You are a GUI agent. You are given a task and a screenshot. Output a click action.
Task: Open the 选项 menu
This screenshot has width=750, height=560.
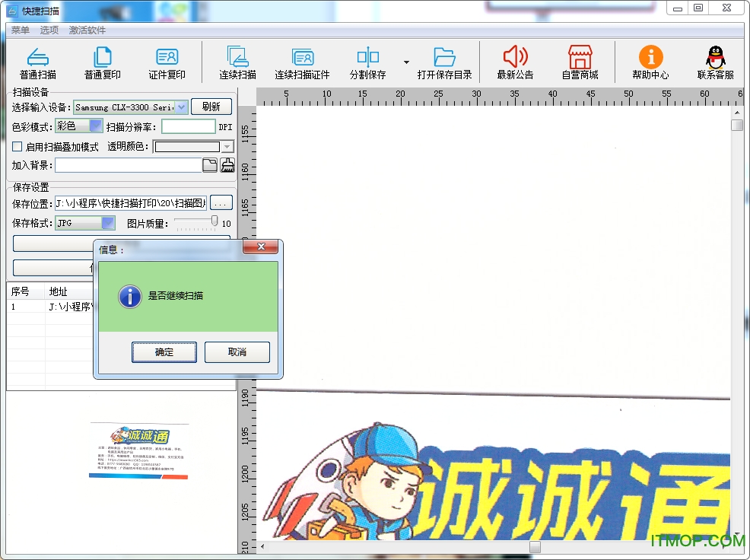tap(49, 30)
